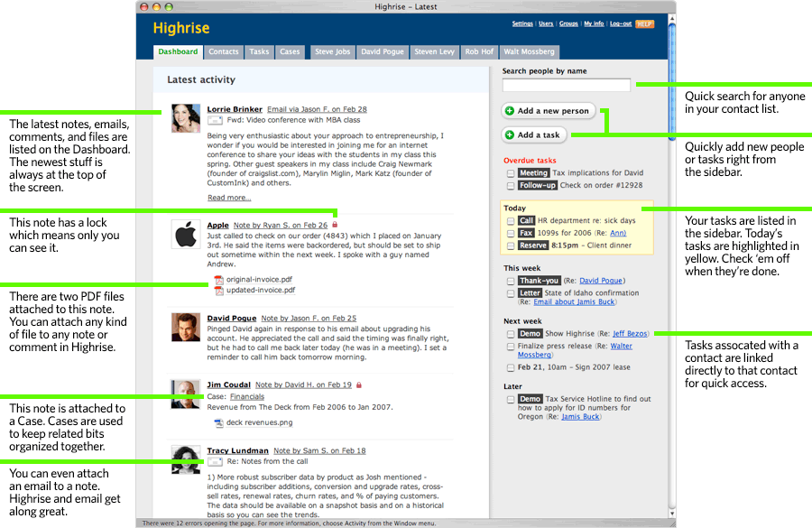Screen dimensions: 812x528
Task: Open the Cases tab
Action: point(290,51)
